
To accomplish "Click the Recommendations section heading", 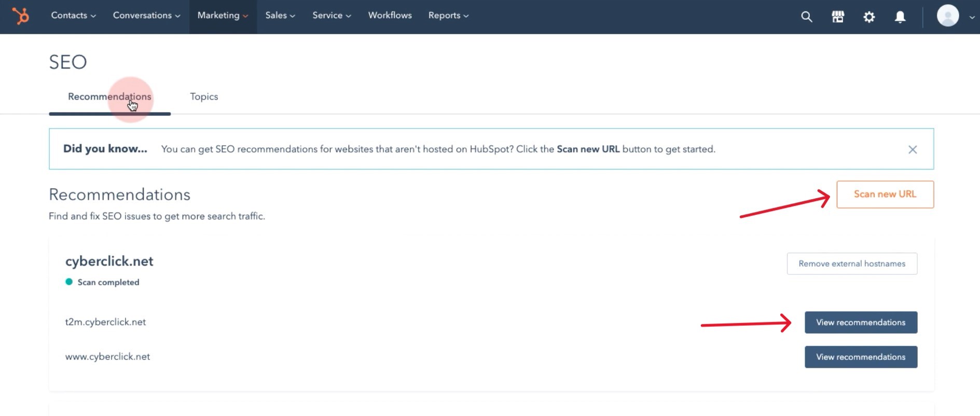I will coord(119,195).
